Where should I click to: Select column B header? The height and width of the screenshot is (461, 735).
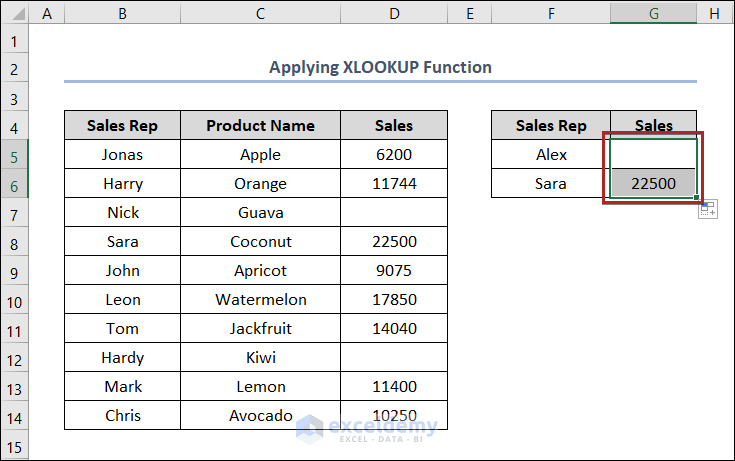point(122,13)
